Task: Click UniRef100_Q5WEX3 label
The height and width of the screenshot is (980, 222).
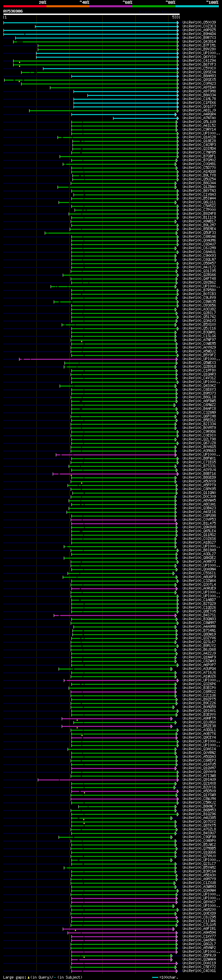Action: click(199, 363)
